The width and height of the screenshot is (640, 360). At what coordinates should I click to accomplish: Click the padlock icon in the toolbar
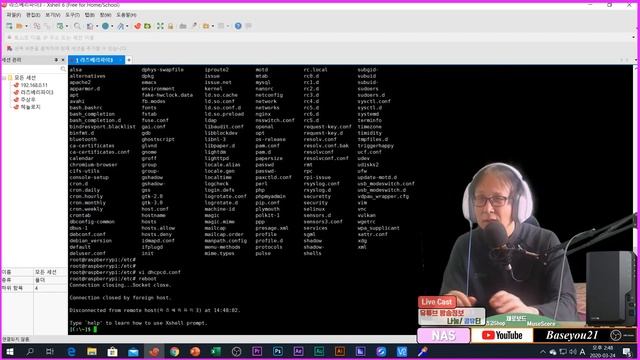click(x=171, y=26)
